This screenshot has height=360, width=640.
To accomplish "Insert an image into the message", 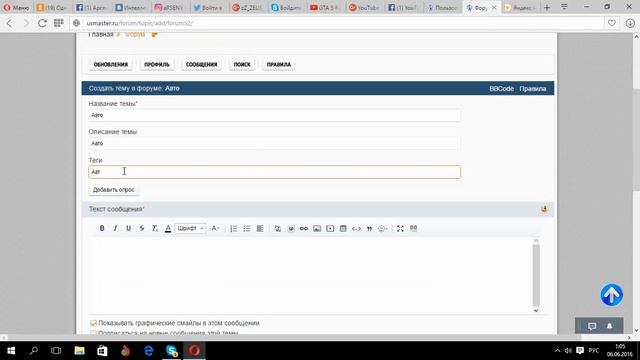I will pyautogui.click(x=317, y=229).
